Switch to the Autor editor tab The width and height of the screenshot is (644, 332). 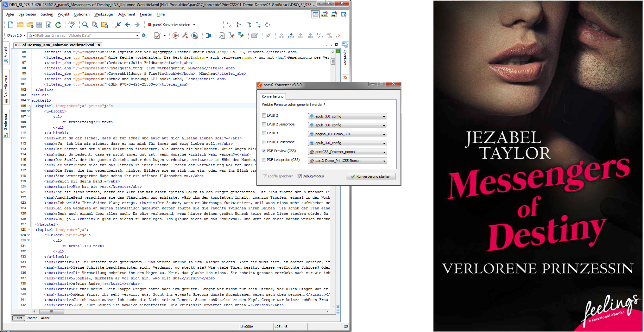click(45, 318)
